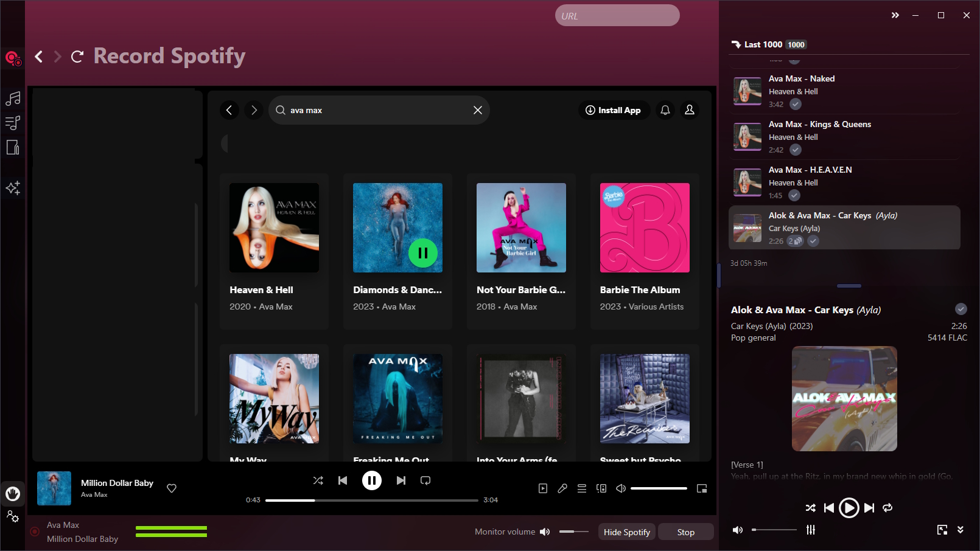
Task: Open the Freaking Me Out cover
Action: (x=397, y=398)
